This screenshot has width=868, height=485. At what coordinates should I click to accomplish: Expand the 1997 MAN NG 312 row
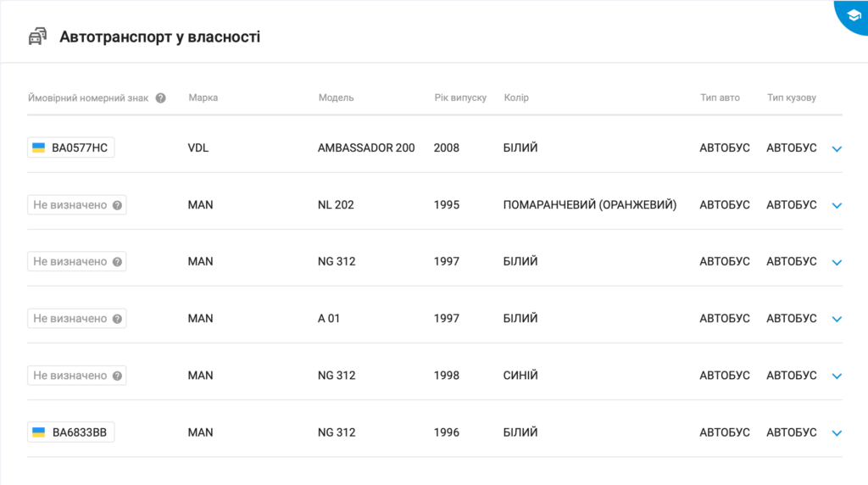(x=837, y=263)
